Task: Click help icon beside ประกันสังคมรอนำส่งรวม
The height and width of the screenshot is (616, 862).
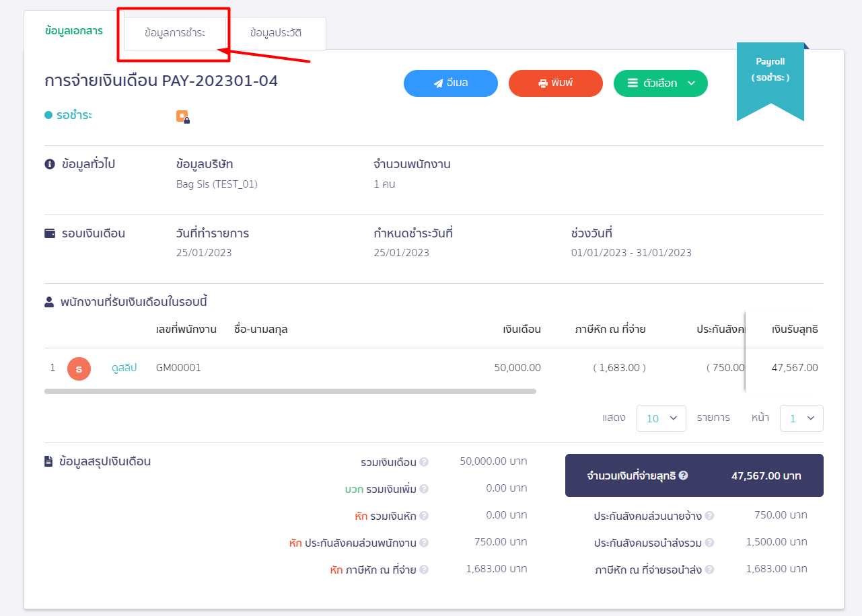Action: pos(709,543)
